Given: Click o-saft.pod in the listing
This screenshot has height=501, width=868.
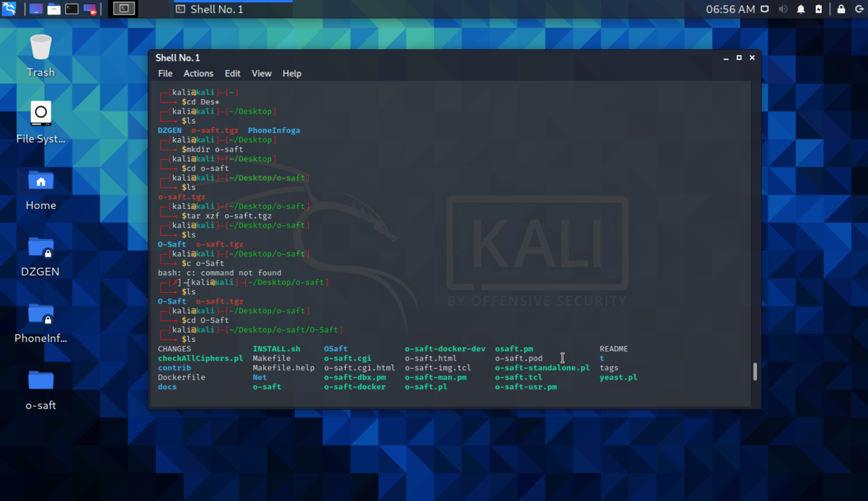Looking at the screenshot, I should 519,359.
